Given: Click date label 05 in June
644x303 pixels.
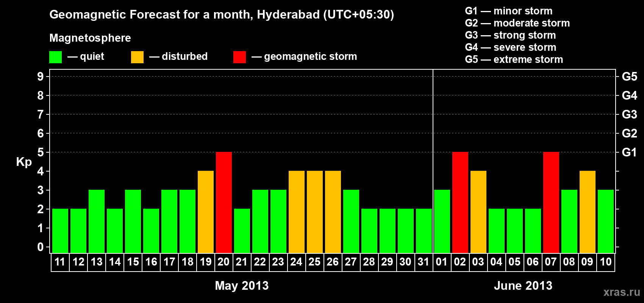Looking at the screenshot, I should (x=514, y=262).
